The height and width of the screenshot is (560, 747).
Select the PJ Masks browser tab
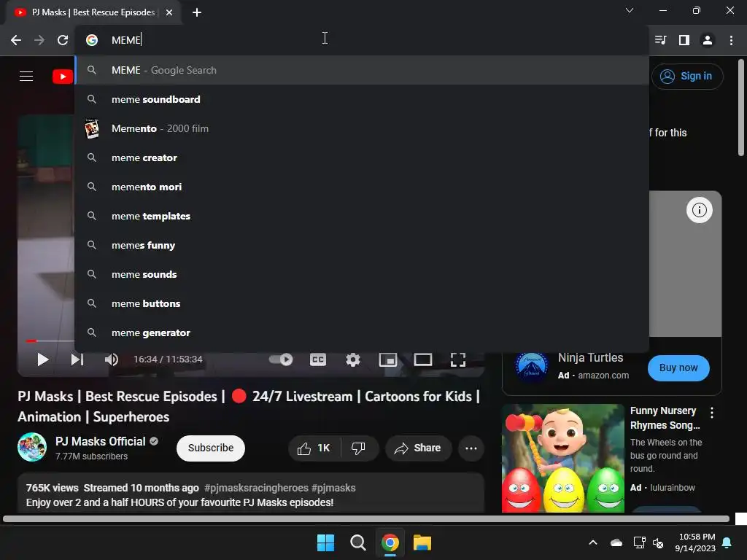point(93,12)
